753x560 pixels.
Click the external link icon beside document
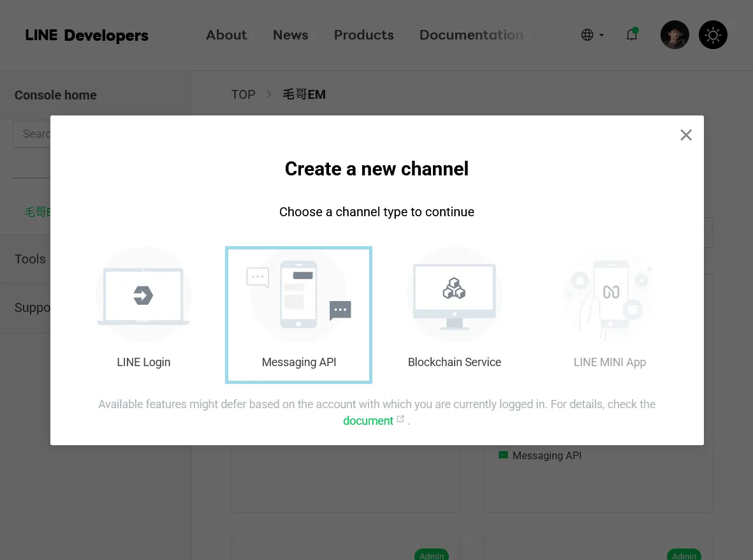pyautogui.click(x=400, y=419)
